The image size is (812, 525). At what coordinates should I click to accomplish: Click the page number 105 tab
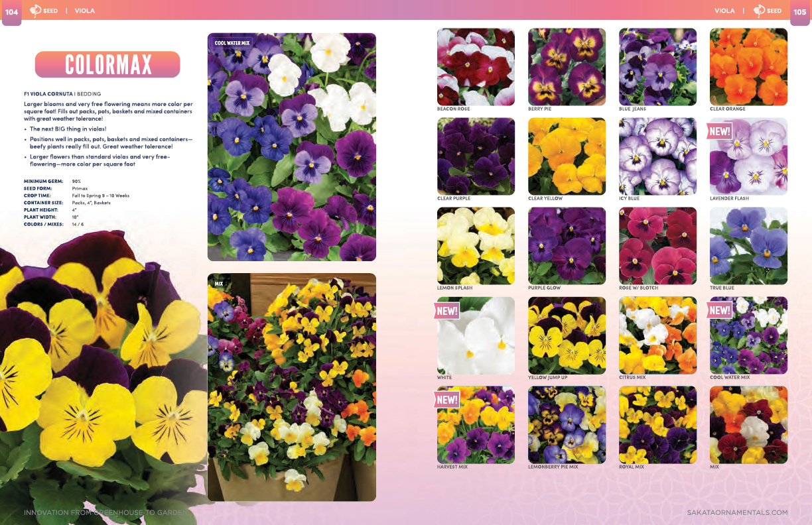(799, 11)
